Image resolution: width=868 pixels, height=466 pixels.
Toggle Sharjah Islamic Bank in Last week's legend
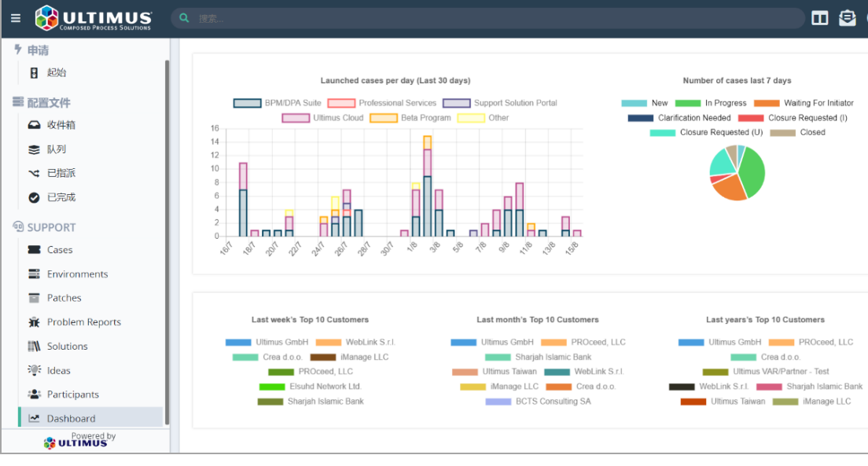pos(311,402)
